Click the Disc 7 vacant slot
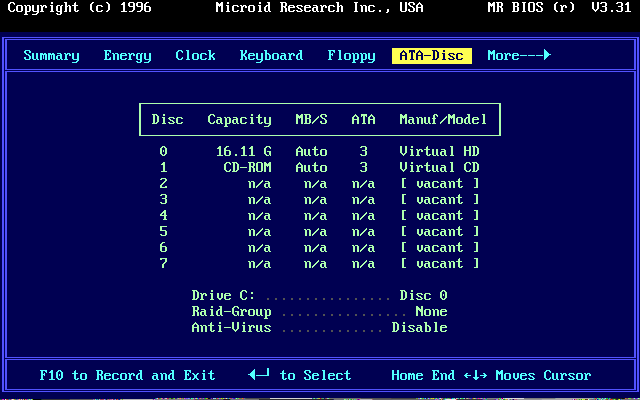The height and width of the screenshot is (400, 640). coord(439,264)
